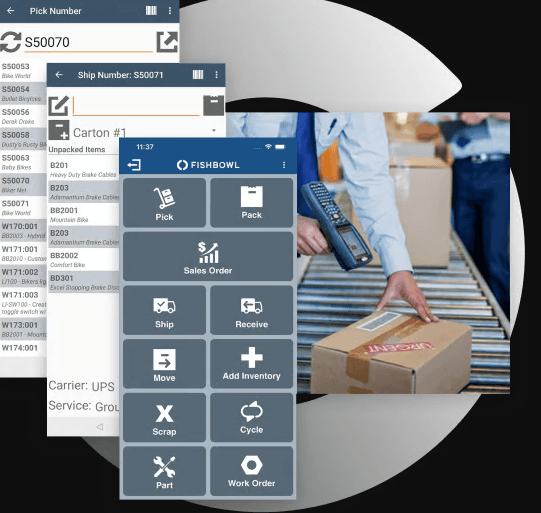Tap the 11:37 clock in status bar
Viewport: 541px width, 513px height.
pyautogui.click(x=145, y=147)
